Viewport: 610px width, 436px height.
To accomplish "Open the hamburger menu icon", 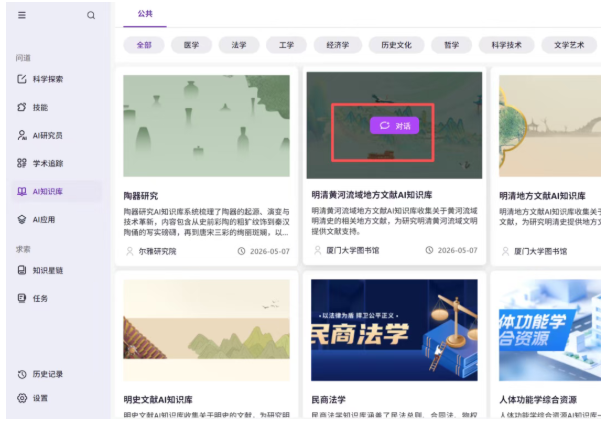I will (22, 15).
